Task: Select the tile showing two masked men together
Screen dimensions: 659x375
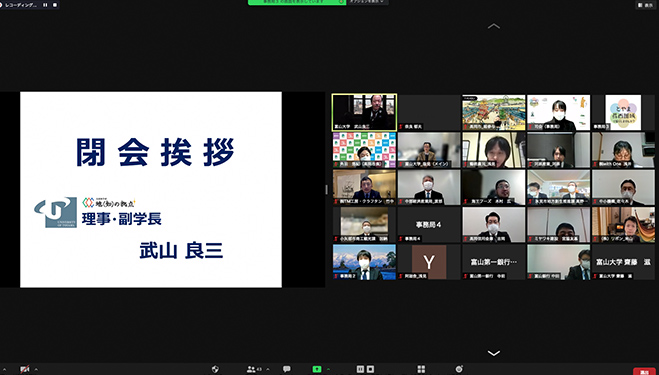Action: (558, 188)
